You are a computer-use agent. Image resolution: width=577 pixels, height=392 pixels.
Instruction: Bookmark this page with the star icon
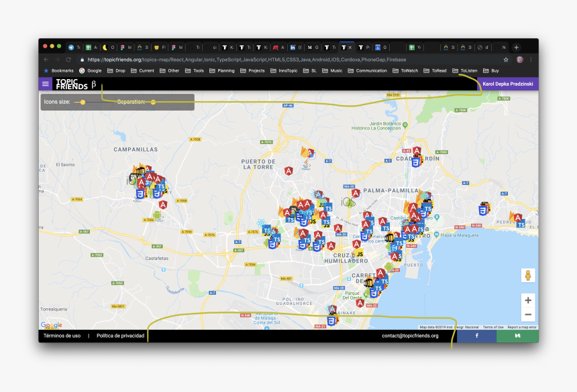(506, 60)
